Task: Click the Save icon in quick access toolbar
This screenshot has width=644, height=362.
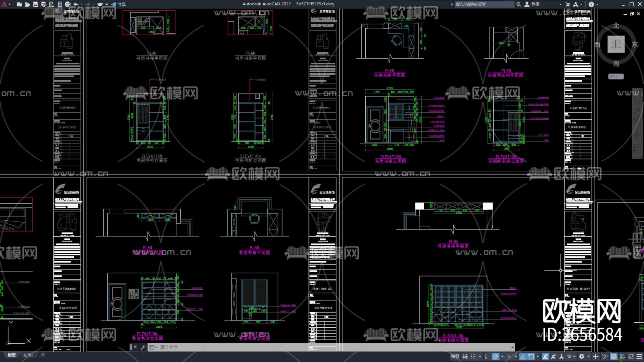Action: [35, 4]
